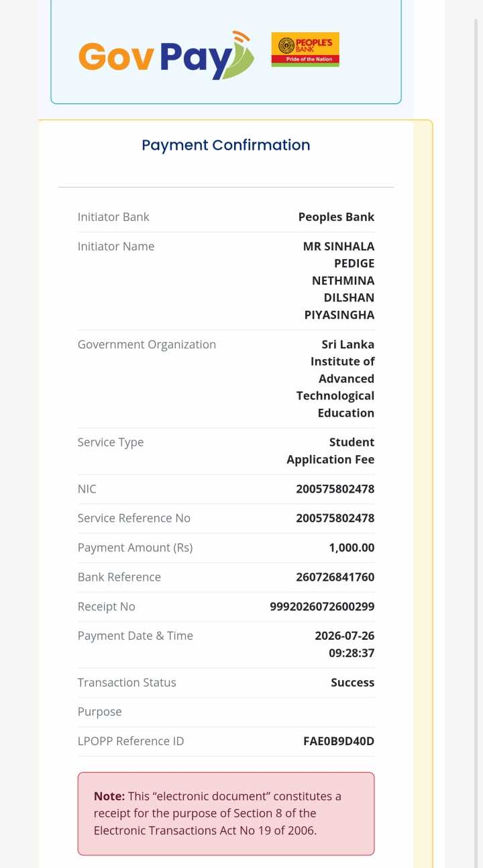Screen dimensions: 483x868
Task: Click the Success transaction status
Action: click(x=353, y=683)
